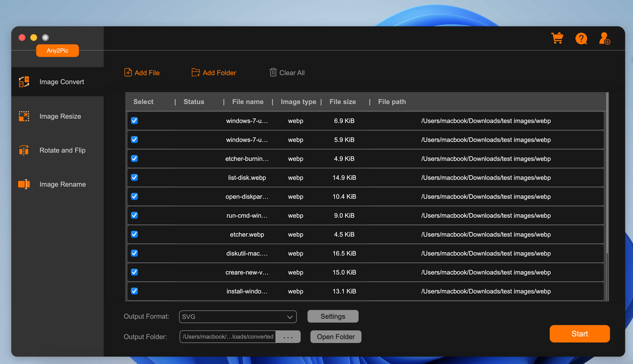Click the 9.0 KiB file size cell
This screenshot has width=633, height=364.
tap(344, 215)
